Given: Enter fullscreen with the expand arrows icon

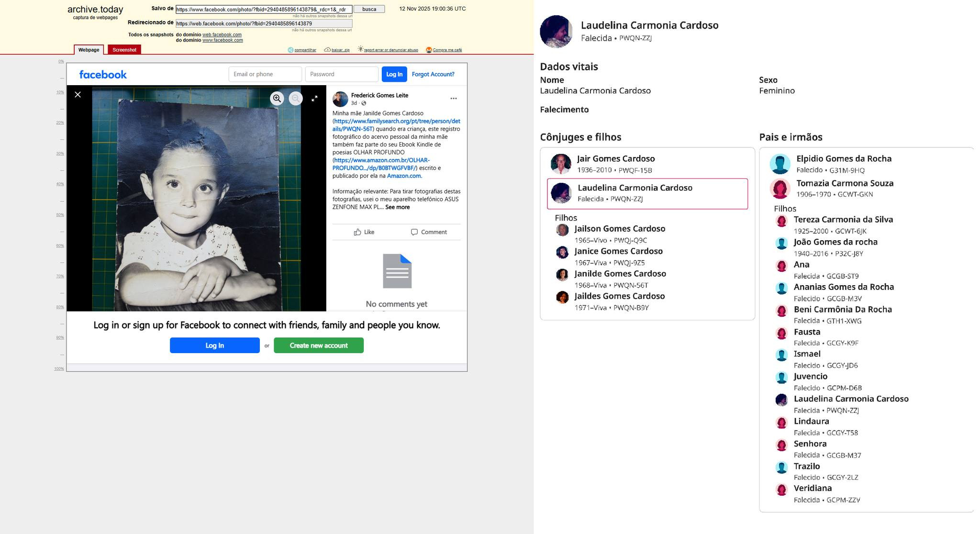Looking at the screenshot, I should (314, 99).
